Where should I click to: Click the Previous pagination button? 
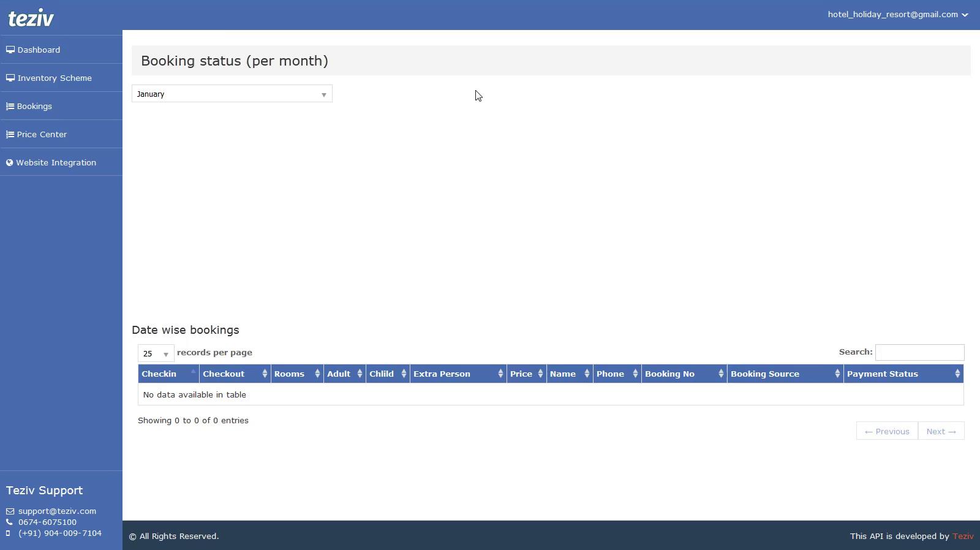click(x=887, y=431)
